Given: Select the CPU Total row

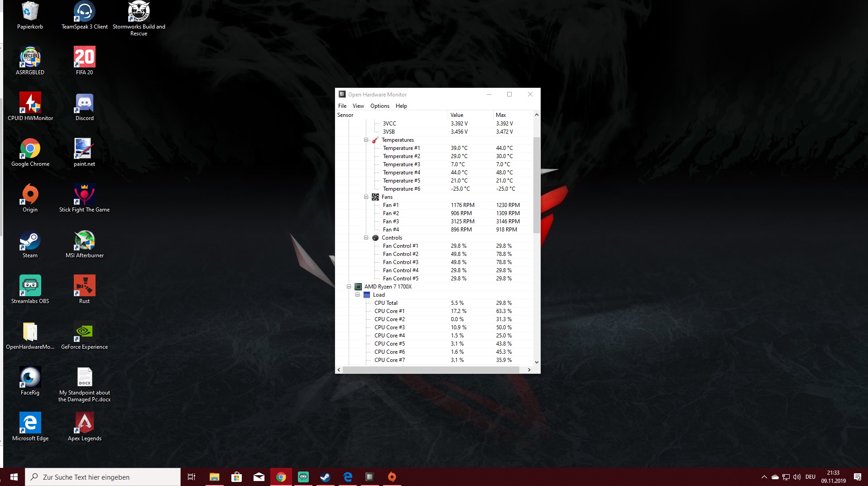Looking at the screenshot, I should point(434,303).
